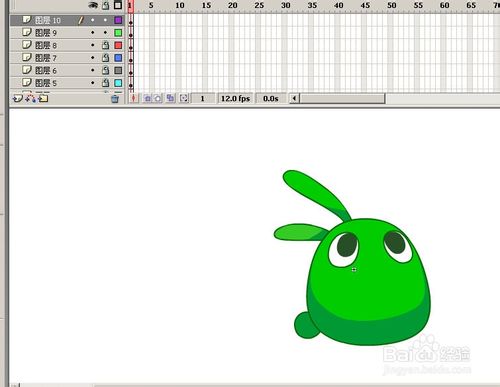The width and height of the screenshot is (500, 387).
Task: Click the 0.0s elapsed time display
Action: (271, 98)
